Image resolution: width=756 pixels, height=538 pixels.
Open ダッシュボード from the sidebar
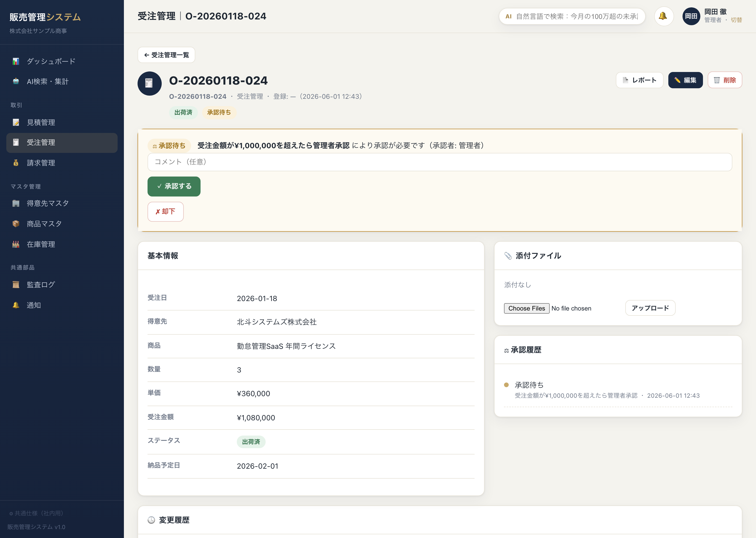(62, 61)
